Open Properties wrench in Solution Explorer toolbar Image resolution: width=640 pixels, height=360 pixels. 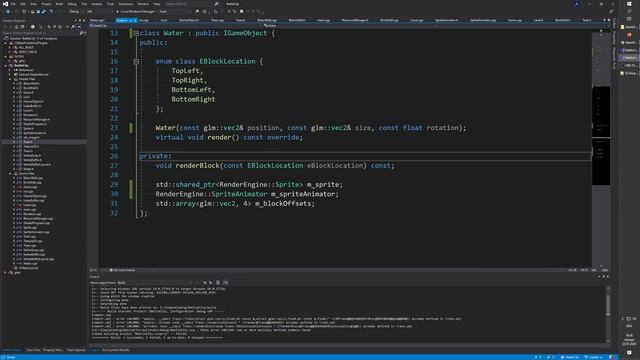[x=73, y=27]
